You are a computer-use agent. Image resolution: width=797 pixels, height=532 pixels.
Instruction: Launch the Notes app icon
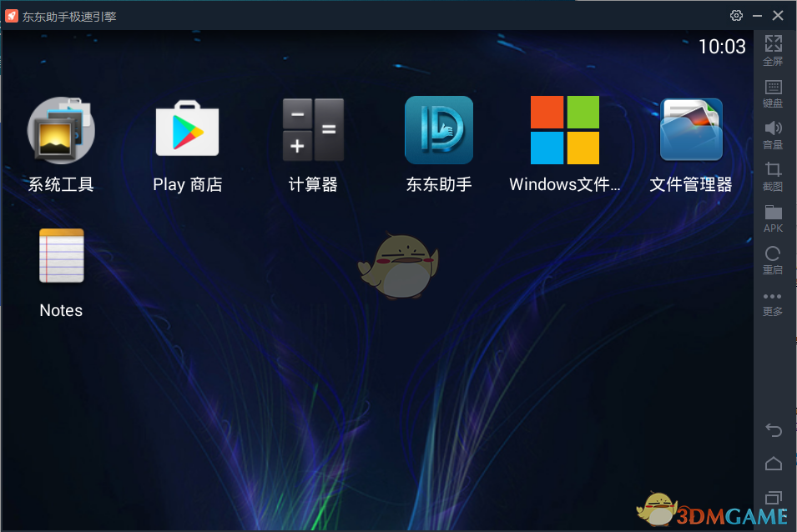pyautogui.click(x=62, y=255)
